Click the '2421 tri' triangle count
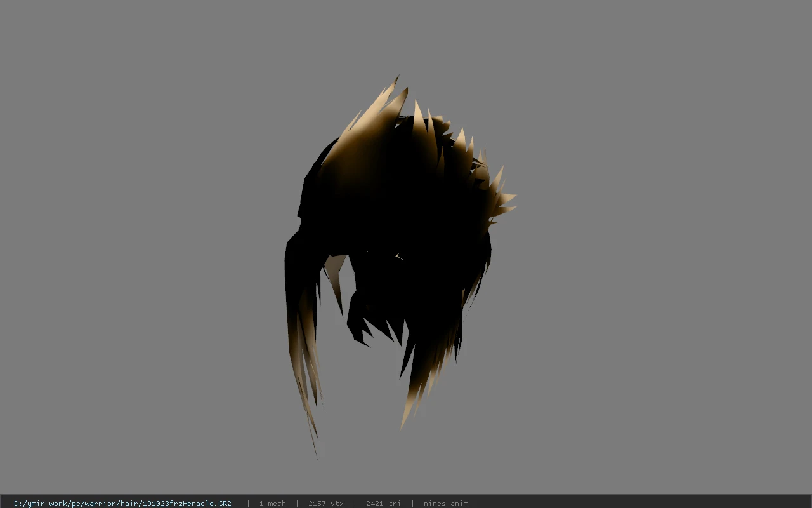Viewport: 812px width, 508px height. tap(383, 504)
